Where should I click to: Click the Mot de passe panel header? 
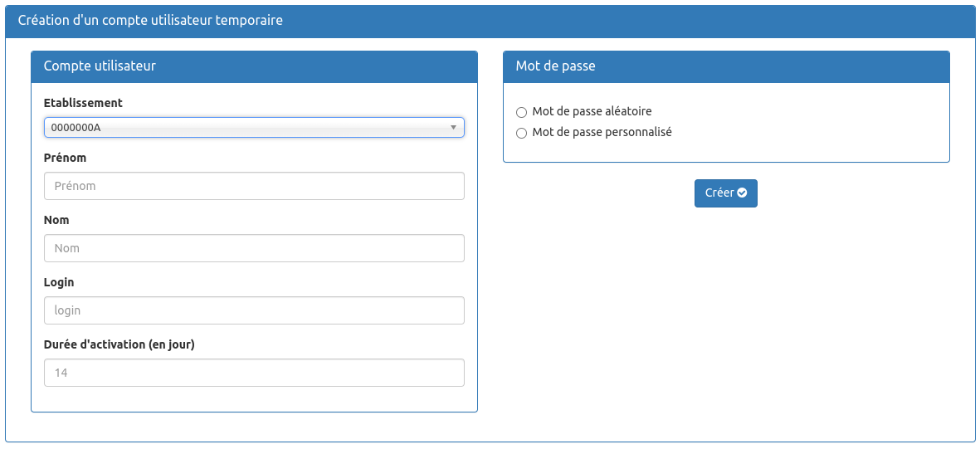(726, 67)
